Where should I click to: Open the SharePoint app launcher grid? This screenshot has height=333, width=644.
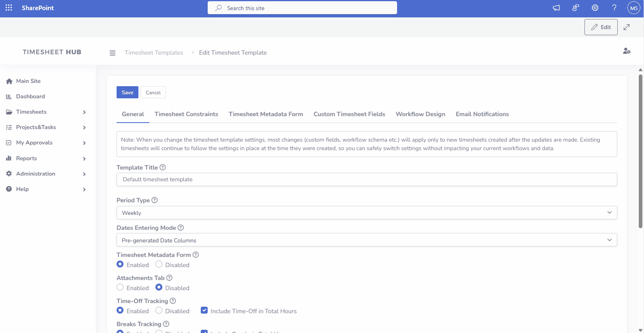(9, 8)
